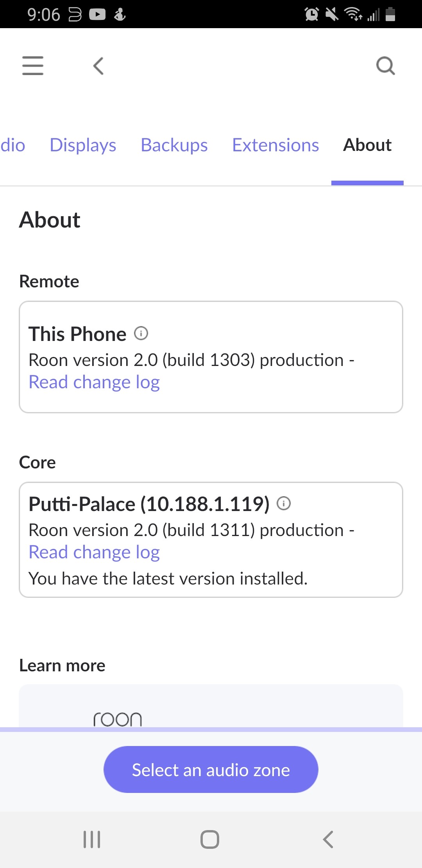
Task: Select the This Phone remote card
Action: pyautogui.click(x=211, y=356)
